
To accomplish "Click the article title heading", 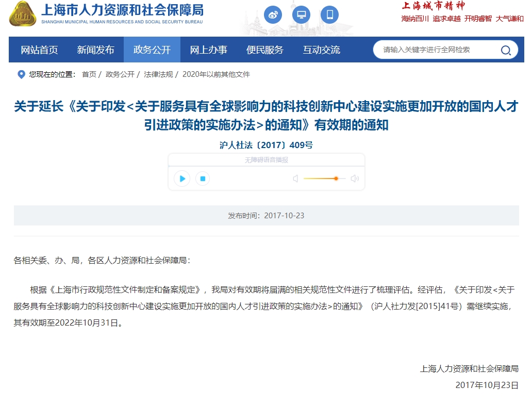I will pos(267,116).
